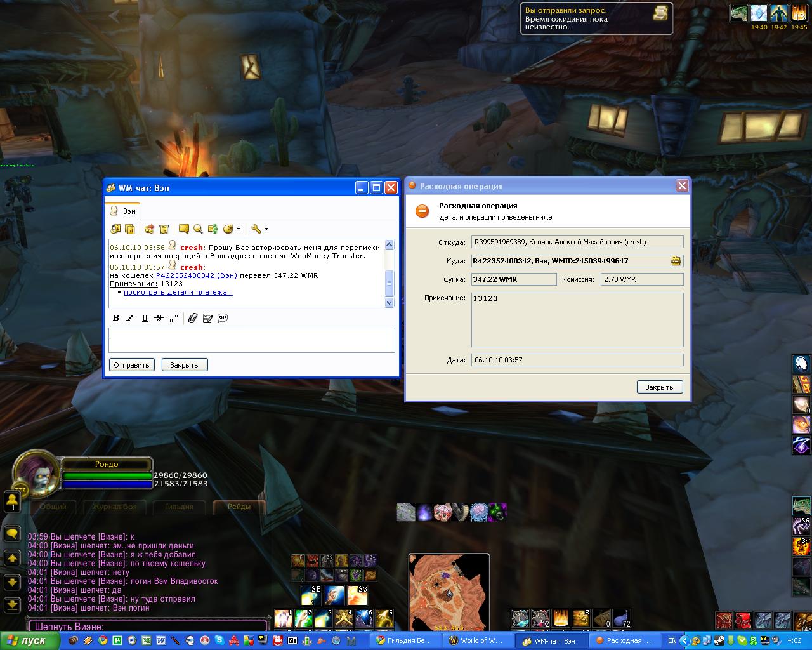Click the system clock showing 4:02
The width and height of the screenshot is (812, 650).
(794, 640)
